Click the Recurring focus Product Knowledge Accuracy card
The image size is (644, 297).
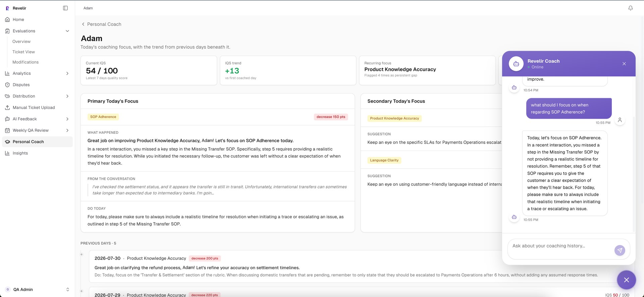click(x=427, y=70)
